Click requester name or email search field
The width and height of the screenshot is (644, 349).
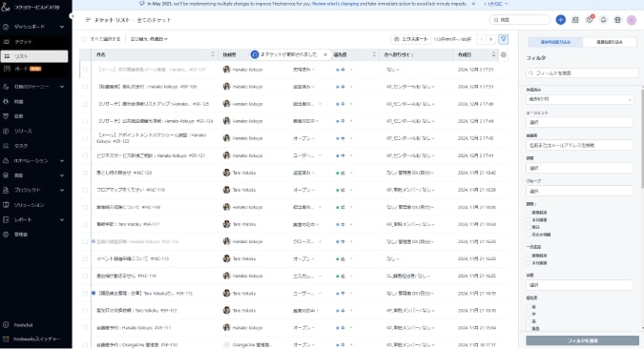pyautogui.click(x=579, y=145)
